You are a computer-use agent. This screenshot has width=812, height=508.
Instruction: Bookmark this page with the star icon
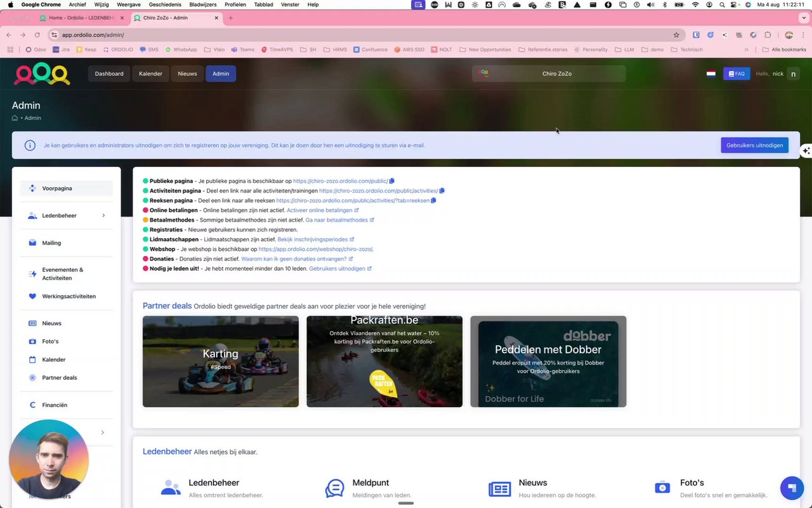click(x=676, y=35)
